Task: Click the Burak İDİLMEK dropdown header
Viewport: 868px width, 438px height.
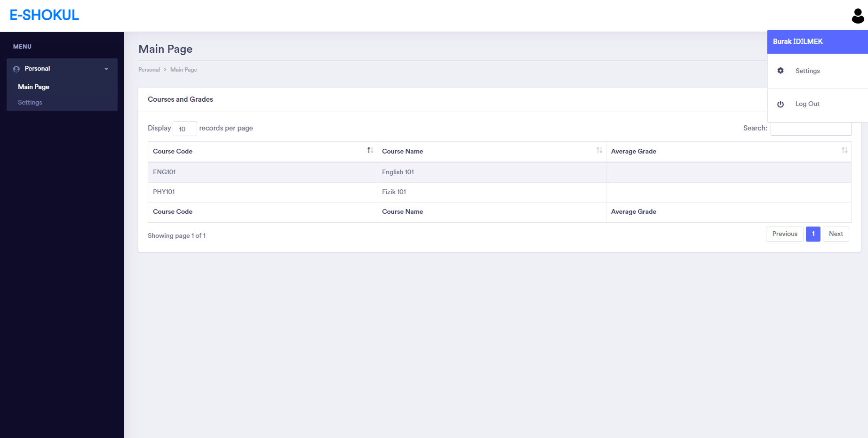Action: (x=818, y=42)
